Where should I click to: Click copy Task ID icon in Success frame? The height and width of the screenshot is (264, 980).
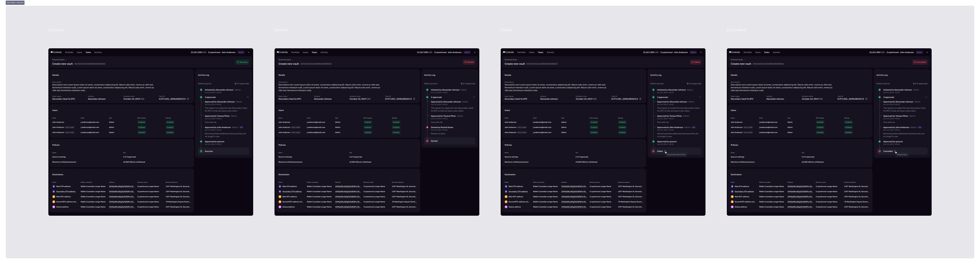coord(188,99)
